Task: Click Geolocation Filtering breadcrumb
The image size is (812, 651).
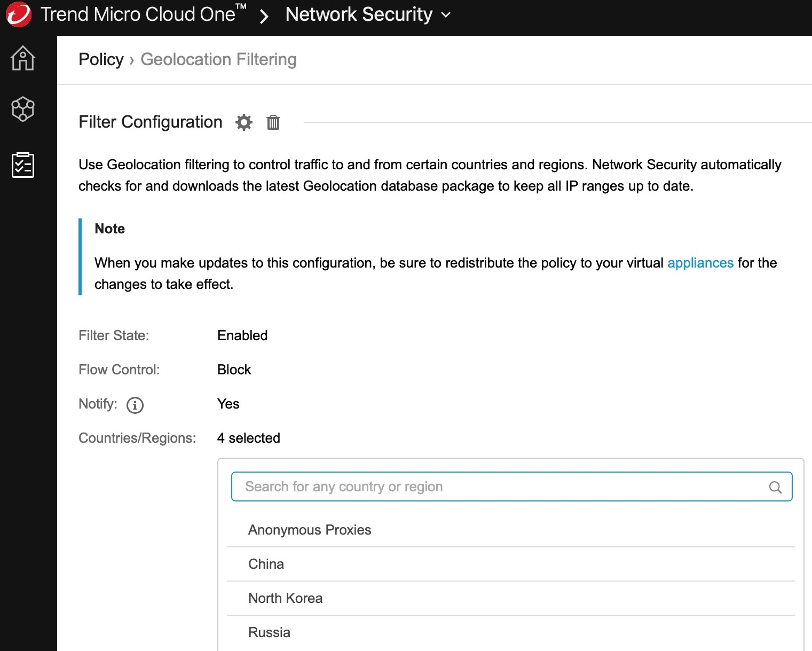Action: [x=218, y=59]
